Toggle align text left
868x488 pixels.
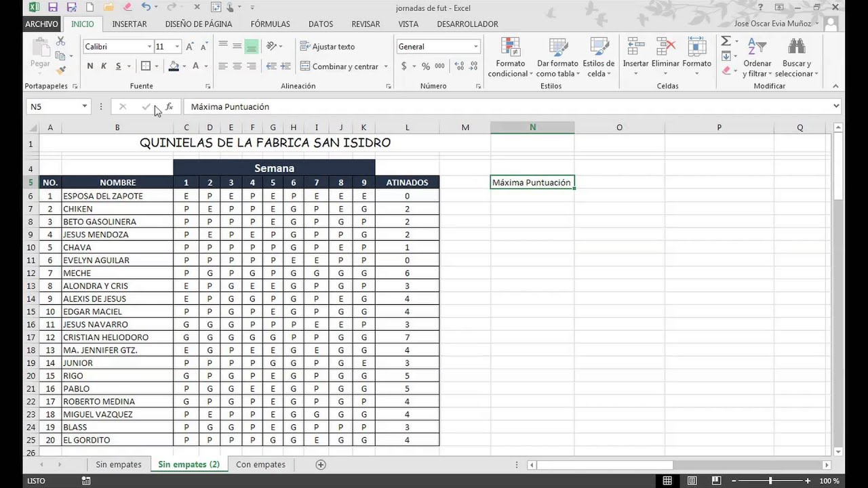click(223, 66)
